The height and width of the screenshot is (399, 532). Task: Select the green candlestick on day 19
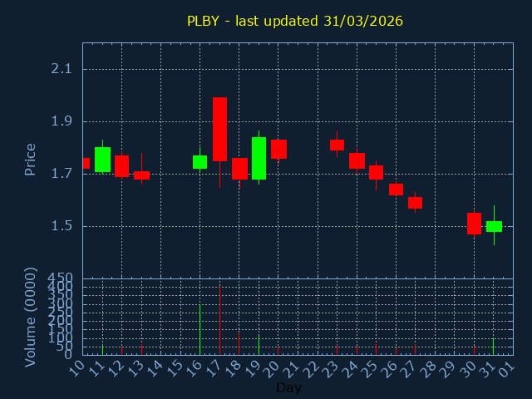tap(259, 158)
